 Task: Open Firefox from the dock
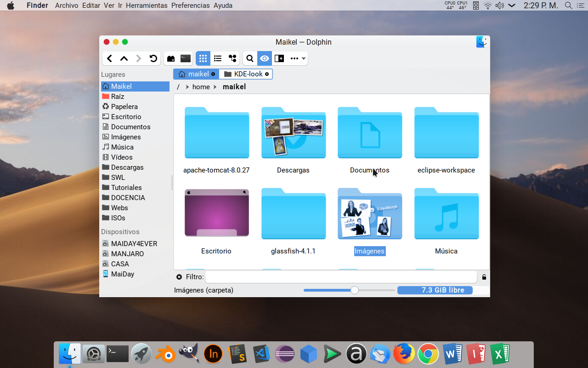404,354
